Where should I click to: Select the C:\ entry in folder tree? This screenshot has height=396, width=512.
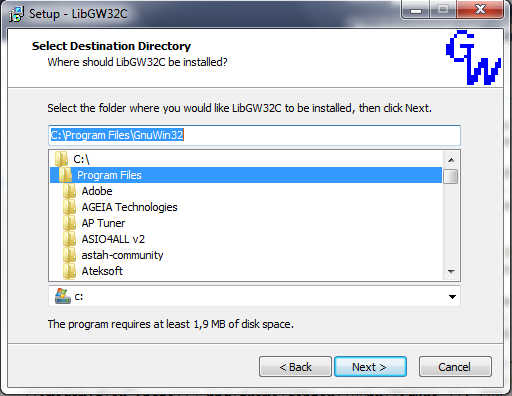click(x=81, y=159)
